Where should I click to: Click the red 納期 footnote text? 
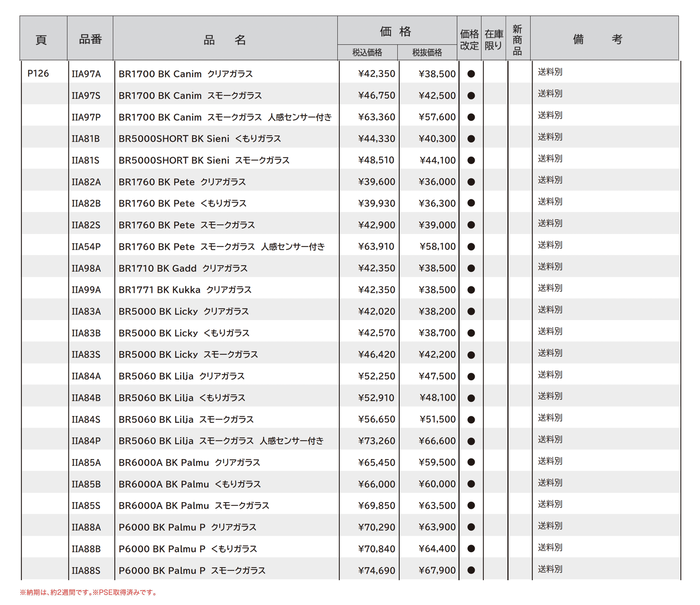[x=89, y=592]
